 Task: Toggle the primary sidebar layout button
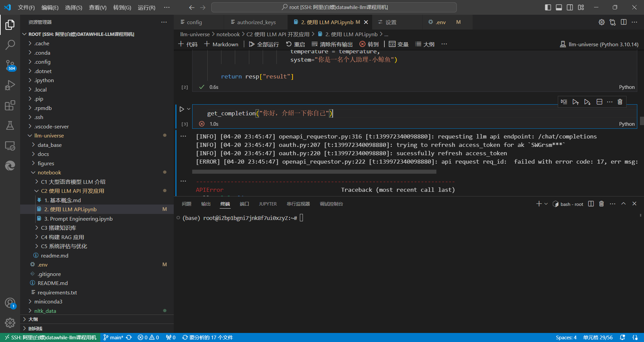pos(548,7)
